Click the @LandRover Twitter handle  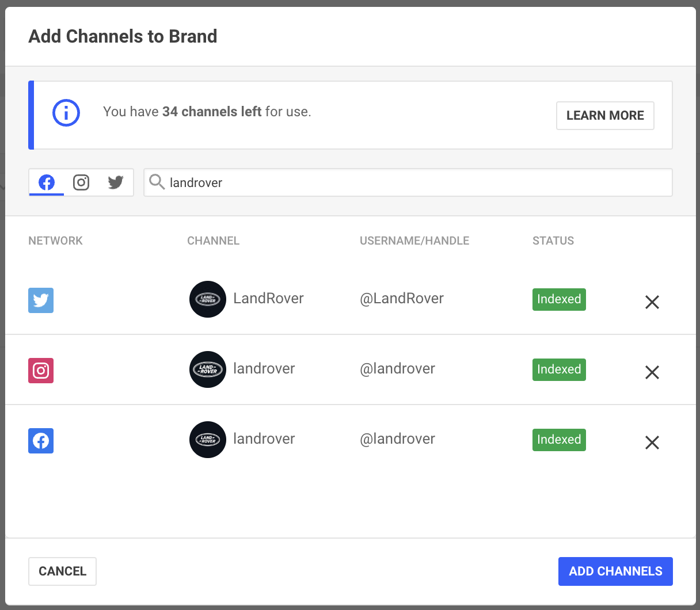pos(402,299)
